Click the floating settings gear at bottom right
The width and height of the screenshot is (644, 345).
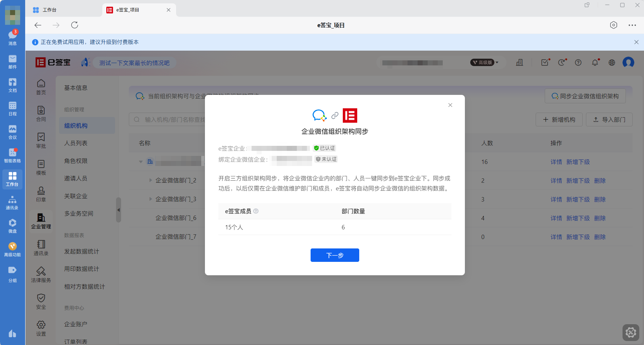[631, 332]
